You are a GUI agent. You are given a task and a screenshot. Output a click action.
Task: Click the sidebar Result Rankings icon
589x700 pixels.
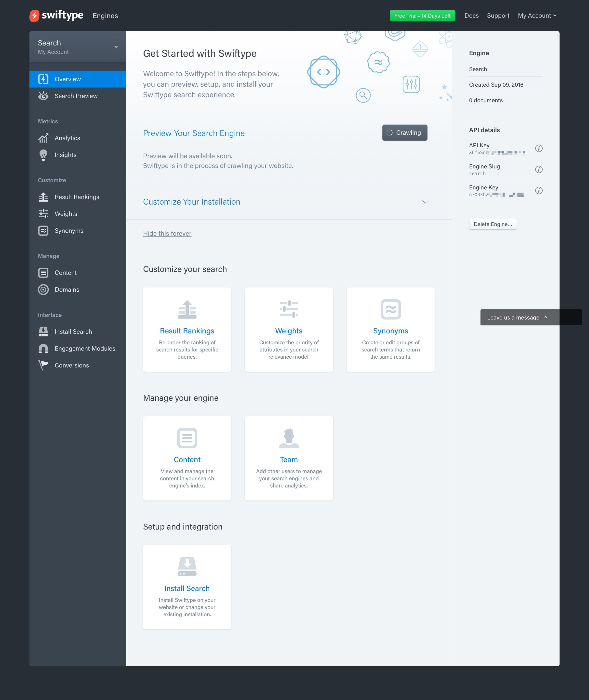[x=43, y=197]
